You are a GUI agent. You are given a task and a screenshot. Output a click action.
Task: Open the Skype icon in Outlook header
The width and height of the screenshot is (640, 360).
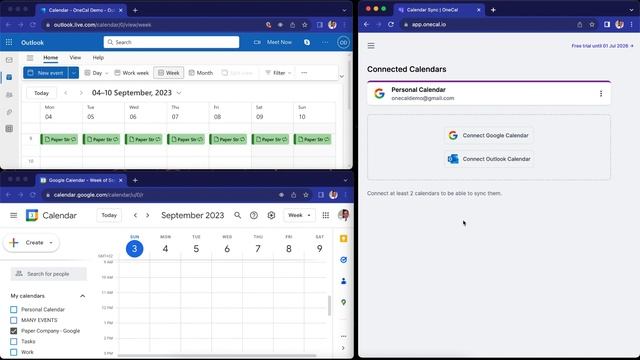(307, 42)
